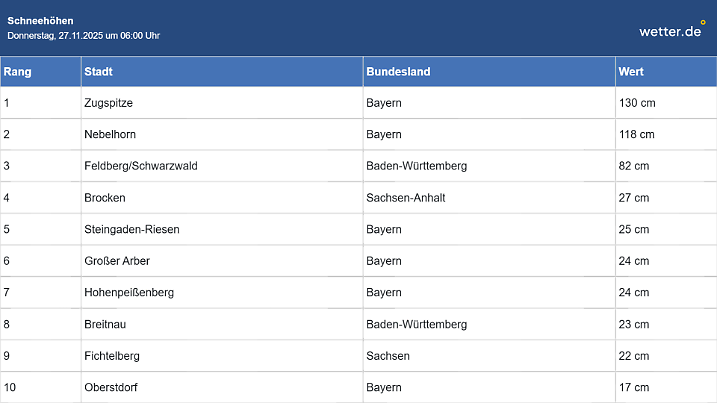Click the Wert column header
This screenshot has height=403, width=717.
[x=631, y=72]
